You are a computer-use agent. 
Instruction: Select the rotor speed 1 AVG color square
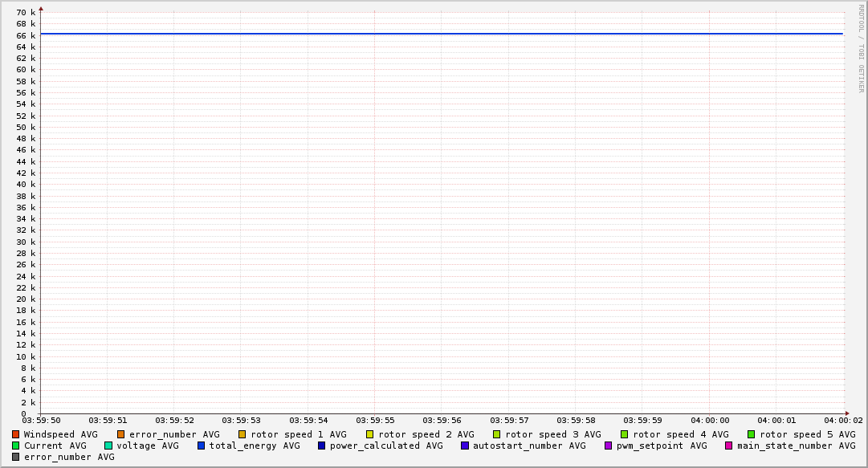tap(242, 434)
